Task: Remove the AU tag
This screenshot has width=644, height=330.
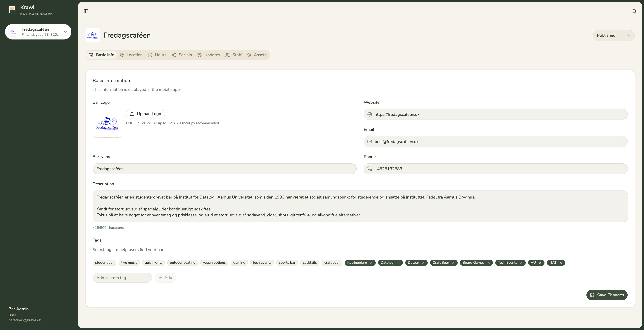Action: [x=540, y=263]
